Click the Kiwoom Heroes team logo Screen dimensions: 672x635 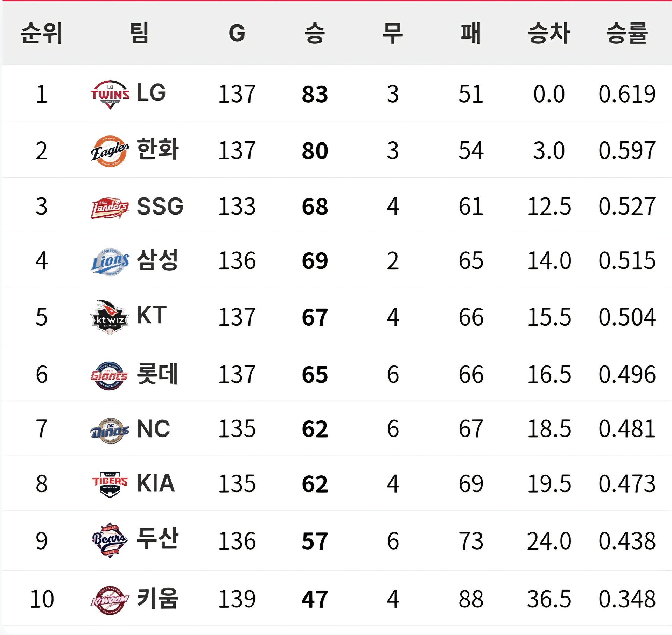[x=110, y=600]
